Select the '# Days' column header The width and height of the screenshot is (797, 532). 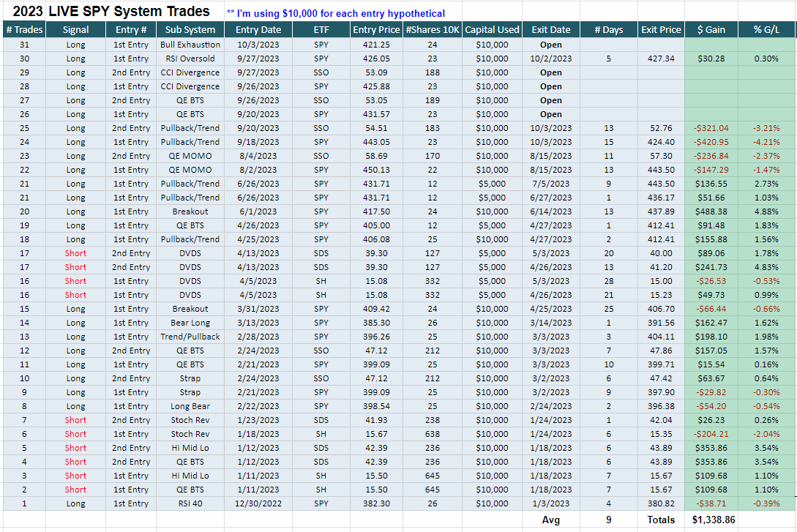609,30
